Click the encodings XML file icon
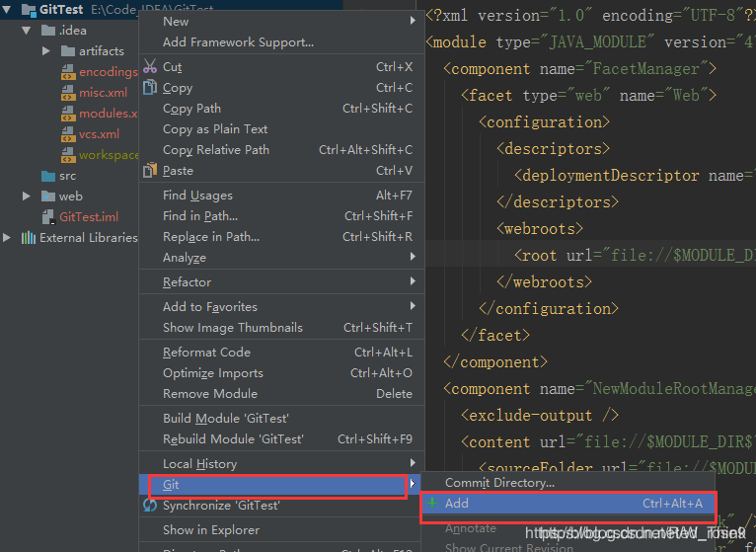The width and height of the screenshot is (756, 552). 68,72
